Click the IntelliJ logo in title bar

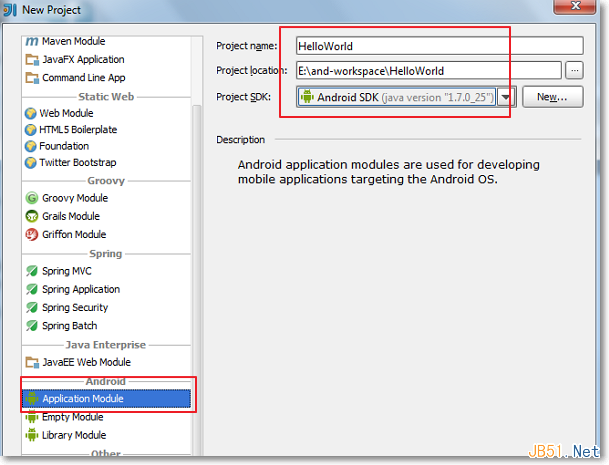click(x=10, y=10)
